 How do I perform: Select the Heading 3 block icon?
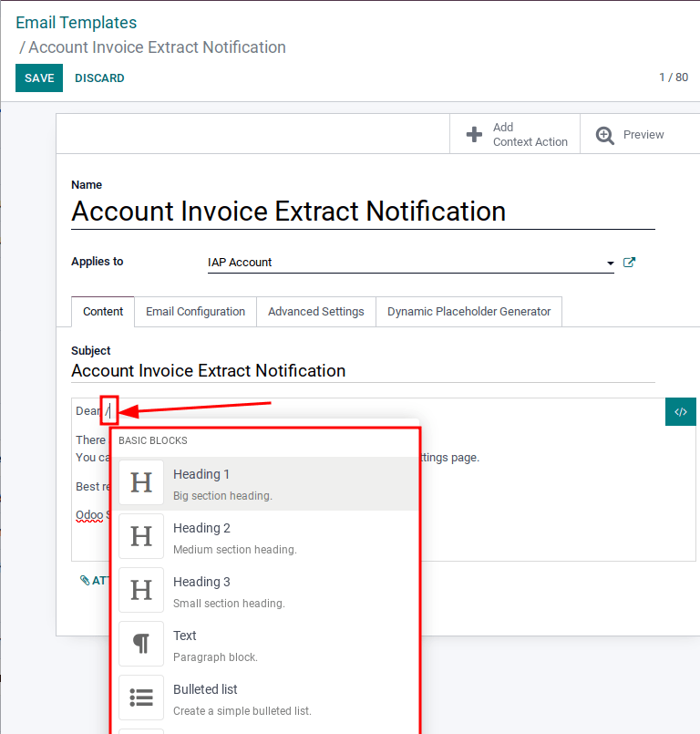pos(141,590)
